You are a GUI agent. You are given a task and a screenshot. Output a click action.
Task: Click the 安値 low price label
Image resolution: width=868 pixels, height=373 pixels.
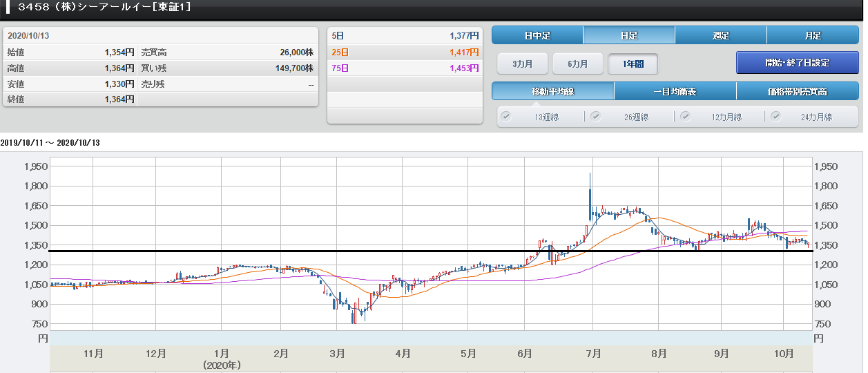pyautogui.click(x=15, y=84)
